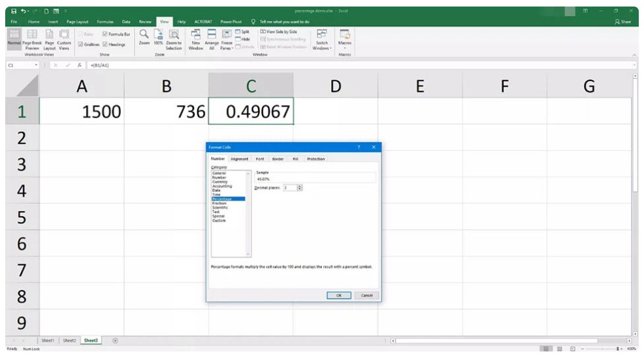The image size is (644, 358).
Task: Click Page Layout icon in status bar
Action: click(x=559, y=349)
